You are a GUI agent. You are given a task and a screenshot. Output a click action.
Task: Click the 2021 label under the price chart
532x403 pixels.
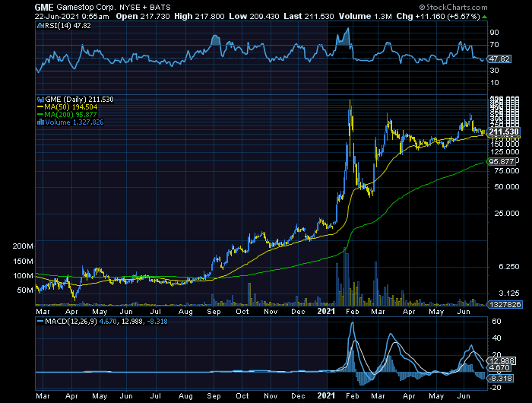pyautogui.click(x=326, y=311)
